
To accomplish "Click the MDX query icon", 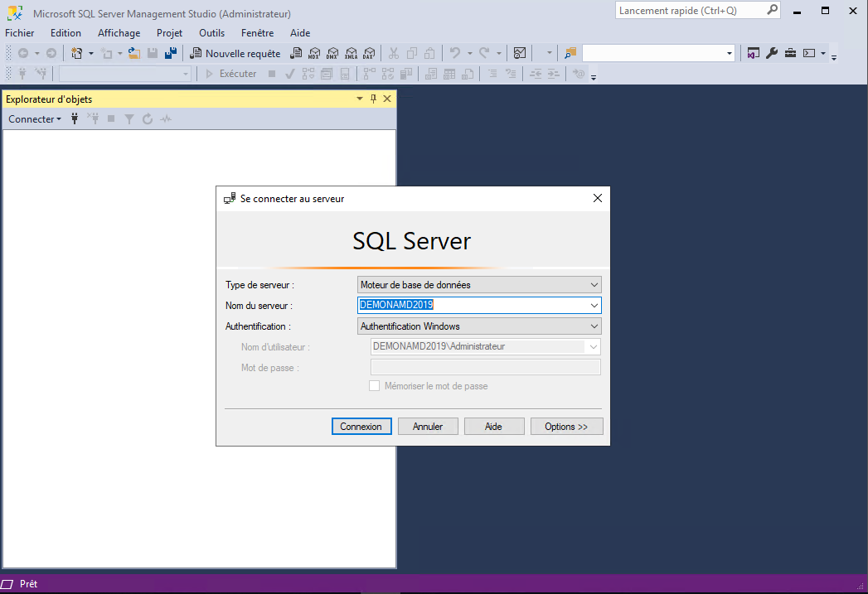I will click(314, 53).
